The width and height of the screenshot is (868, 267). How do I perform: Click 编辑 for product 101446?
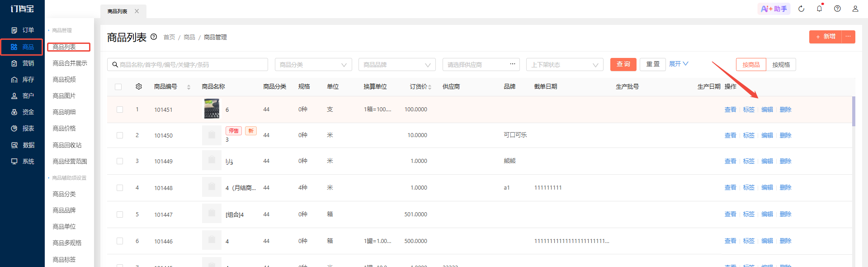pos(767,241)
